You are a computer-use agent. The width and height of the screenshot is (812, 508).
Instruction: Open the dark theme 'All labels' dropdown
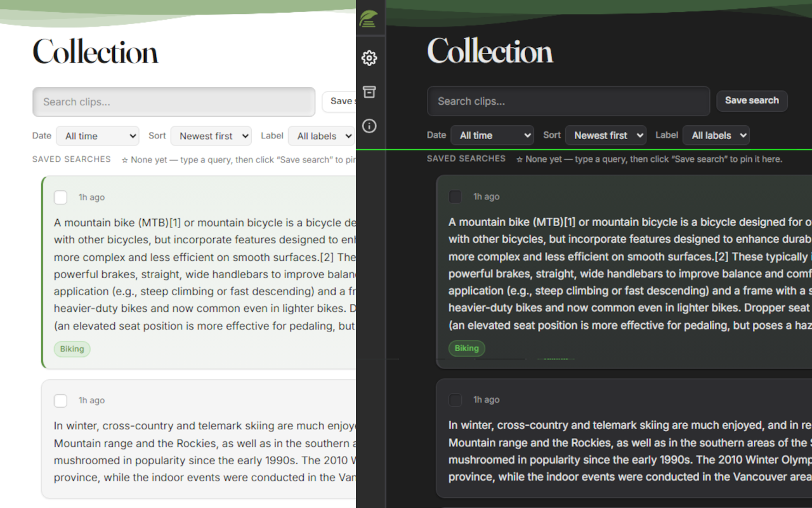(716, 135)
